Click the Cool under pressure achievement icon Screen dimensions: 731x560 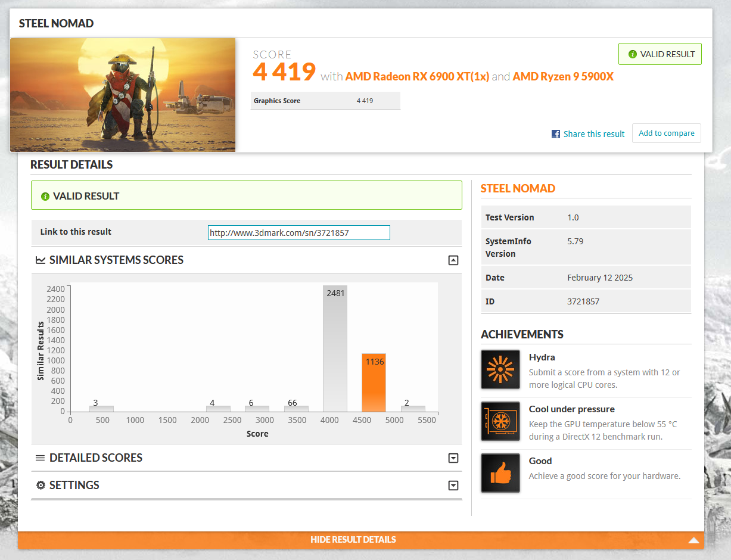[x=500, y=421]
